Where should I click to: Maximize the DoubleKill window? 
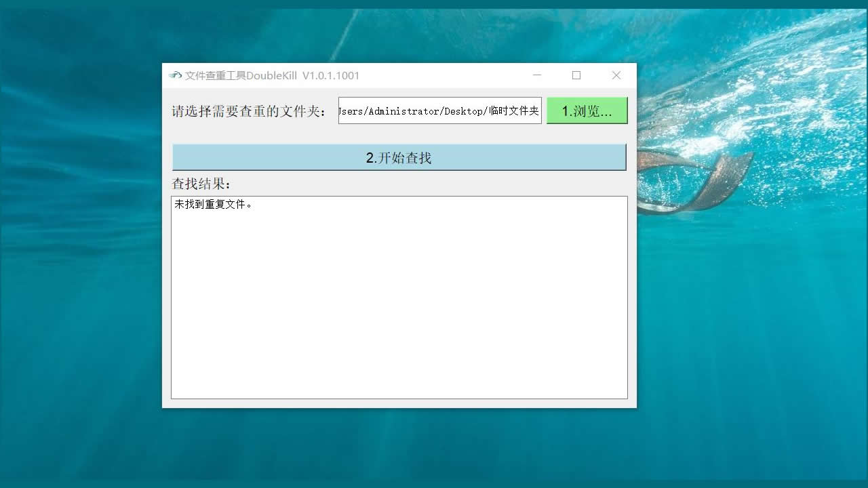pos(576,75)
